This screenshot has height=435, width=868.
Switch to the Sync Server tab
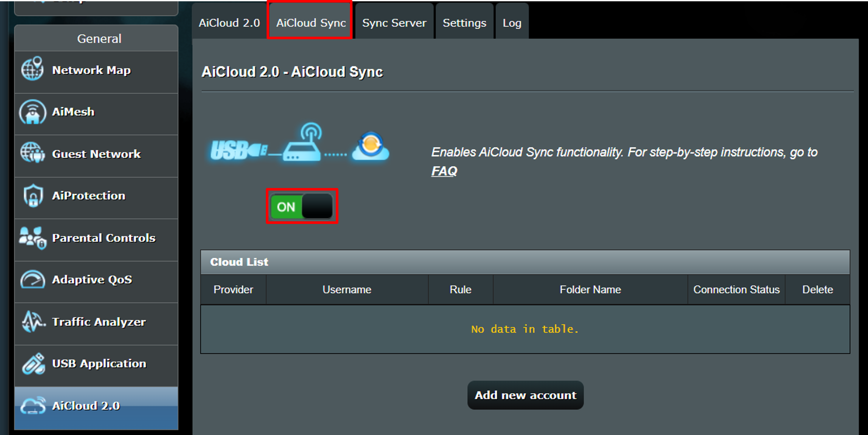394,23
